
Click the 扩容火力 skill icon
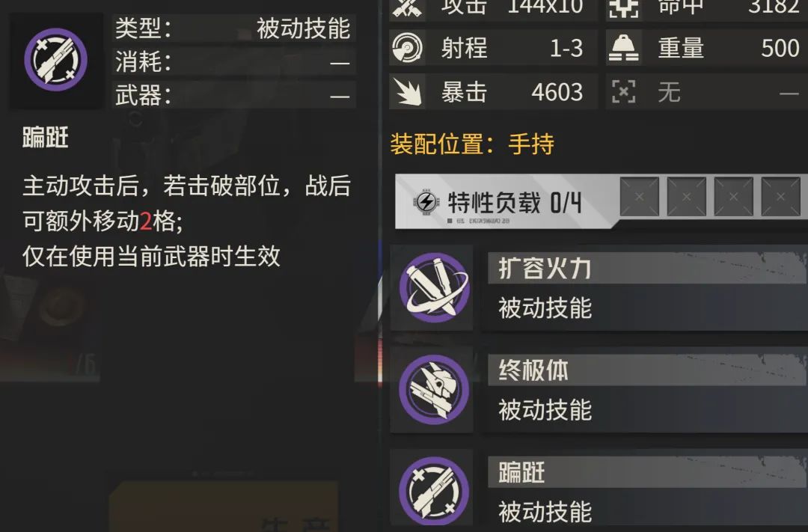tap(434, 287)
